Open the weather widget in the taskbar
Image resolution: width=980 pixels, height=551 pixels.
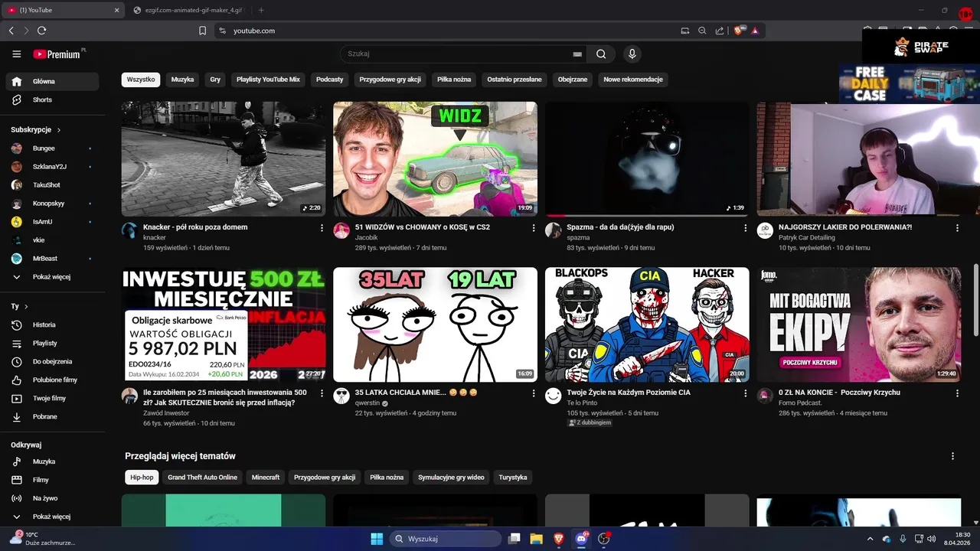[x=43, y=539]
